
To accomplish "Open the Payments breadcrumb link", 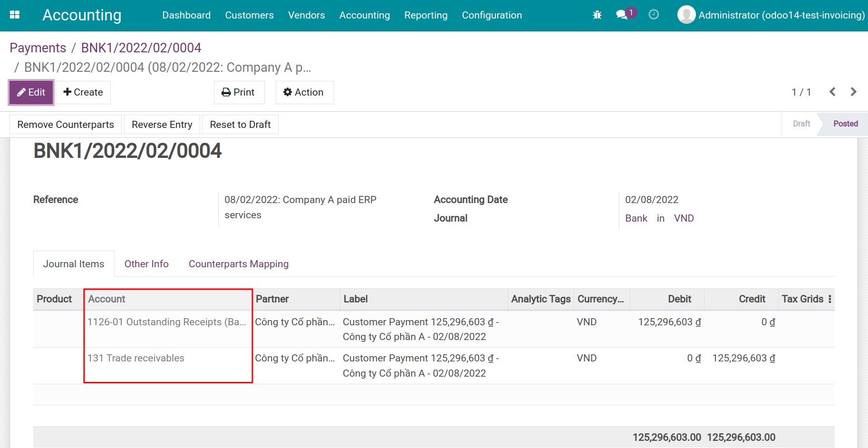I will pos(38,48).
